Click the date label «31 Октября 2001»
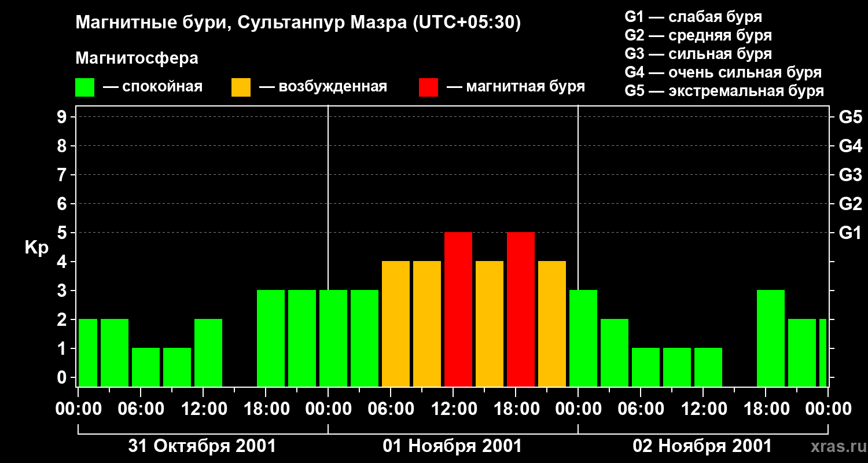Image resolution: width=868 pixels, height=463 pixels. (x=202, y=446)
